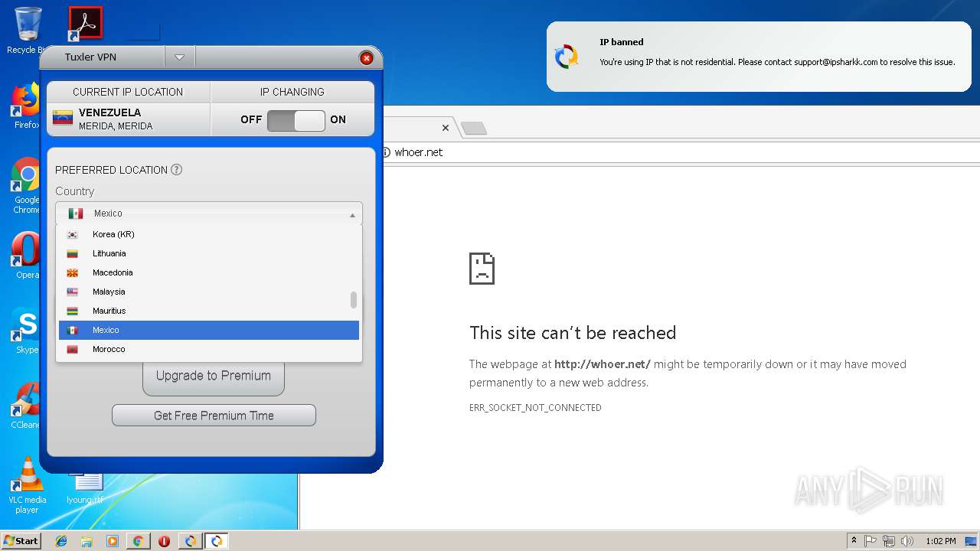The width and height of the screenshot is (980, 551).
Task: Click MERIDA, MERIDA location text
Action: 116,126
